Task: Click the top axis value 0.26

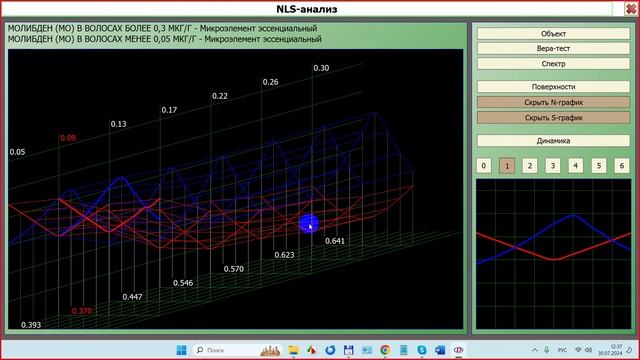Action: coord(271,82)
